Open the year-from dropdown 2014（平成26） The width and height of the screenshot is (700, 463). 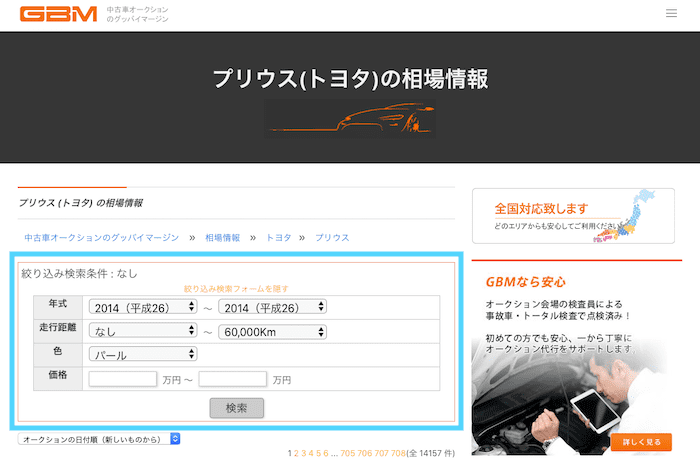pos(143,307)
